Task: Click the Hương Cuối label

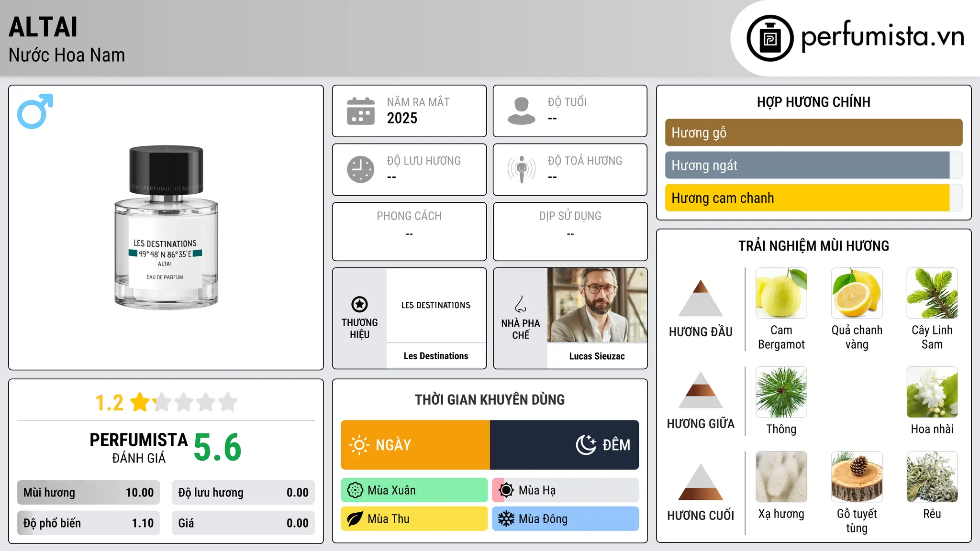Action: coord(701,516)
